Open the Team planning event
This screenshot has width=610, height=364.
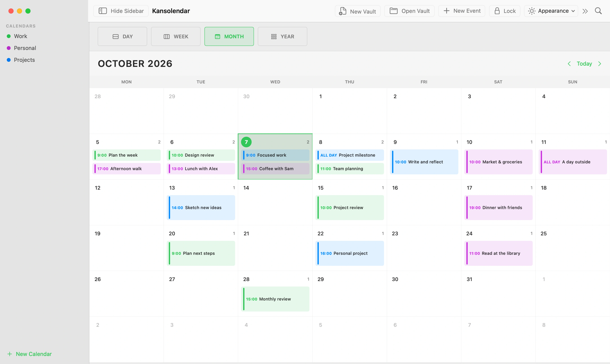[350, 169]
